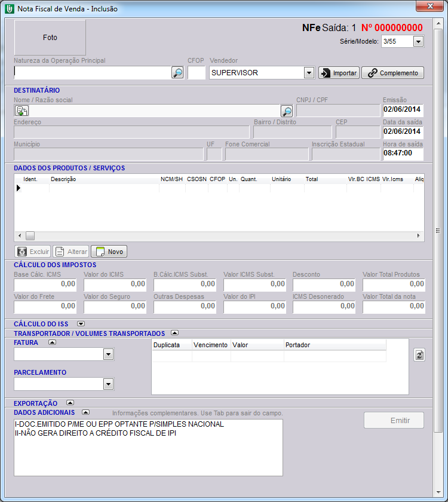Image resolution: width=448 pixels, height=502 pixels.
Task: Collapse the Dados Adicionais section
Action: point(85,412)
